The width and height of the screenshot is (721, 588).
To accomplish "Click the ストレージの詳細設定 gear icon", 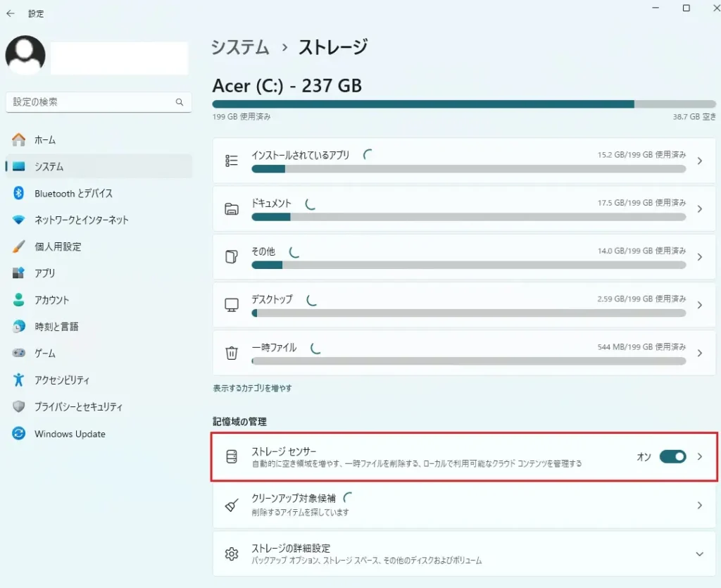I will [232, 553].
